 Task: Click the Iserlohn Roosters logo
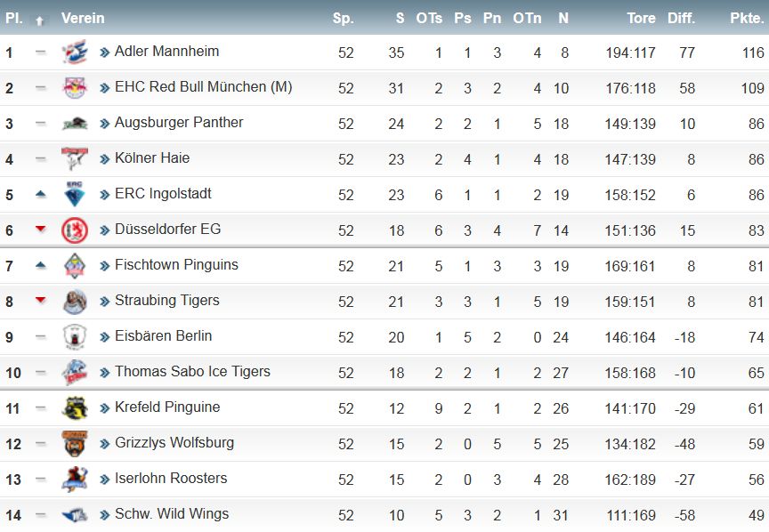tap(75, 479)
